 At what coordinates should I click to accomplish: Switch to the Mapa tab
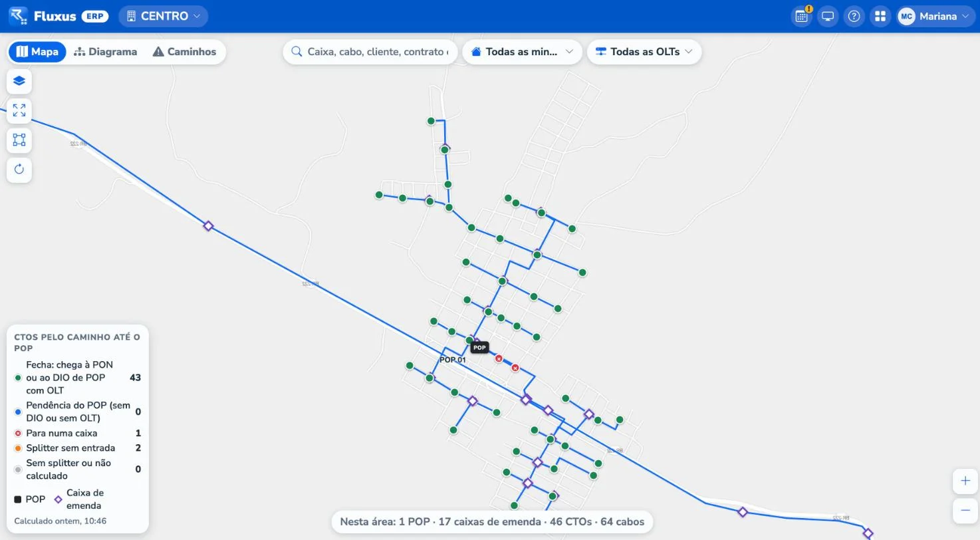(x=38, y=51)
